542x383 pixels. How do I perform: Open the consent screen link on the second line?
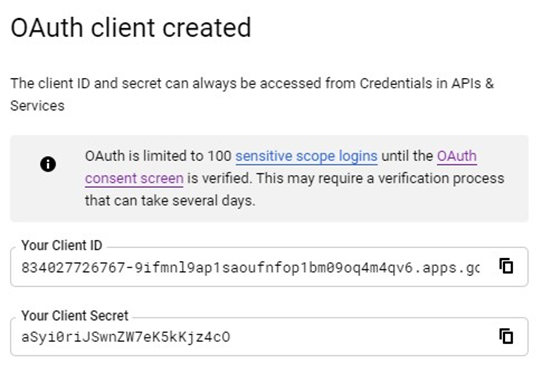coord(134,179)
